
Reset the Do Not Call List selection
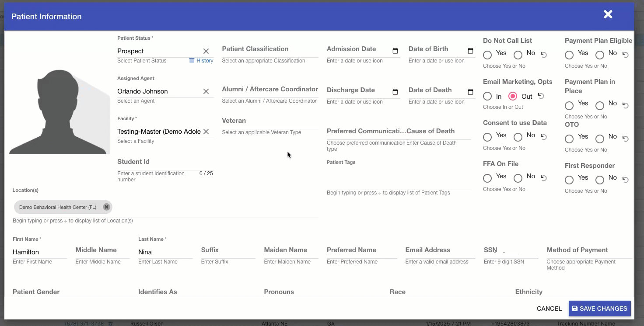click(x=544, y=55)
